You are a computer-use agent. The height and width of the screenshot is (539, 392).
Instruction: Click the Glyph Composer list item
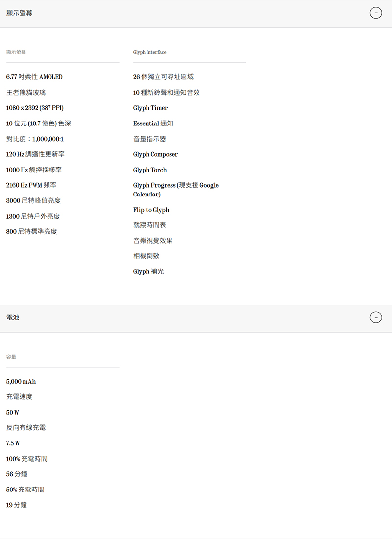click(x=156, y=154)
